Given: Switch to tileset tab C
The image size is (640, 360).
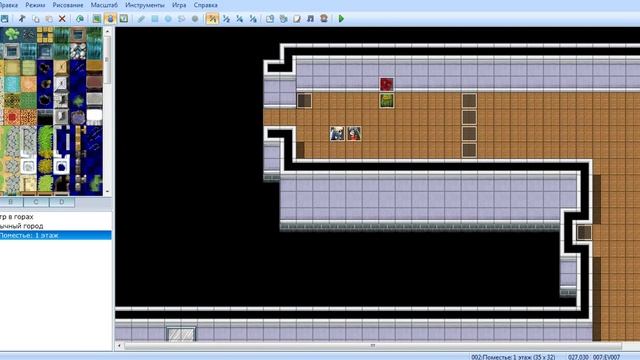Looking at the screenshot, I should 36,202.
